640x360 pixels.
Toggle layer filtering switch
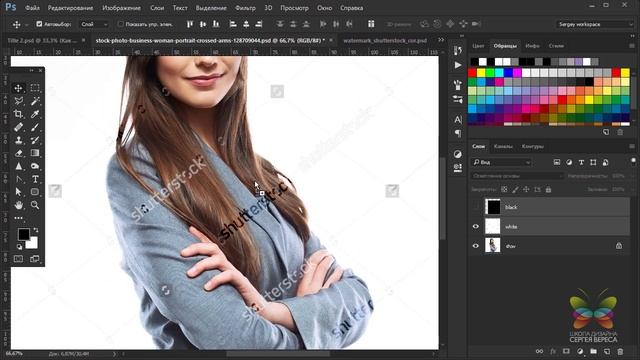pos(633,161)
